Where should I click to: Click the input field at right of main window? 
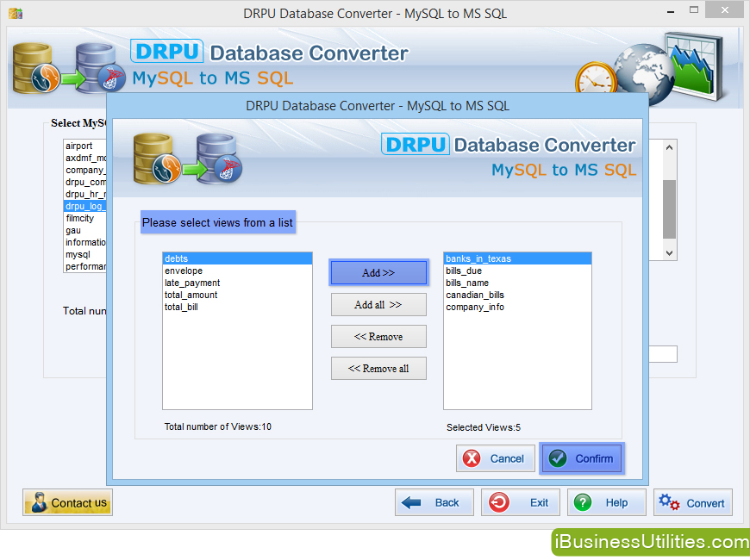point(663,354)
